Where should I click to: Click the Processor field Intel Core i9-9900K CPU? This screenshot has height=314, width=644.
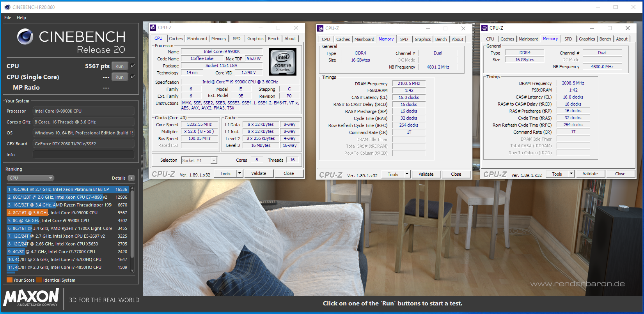(x=83, y=111)
